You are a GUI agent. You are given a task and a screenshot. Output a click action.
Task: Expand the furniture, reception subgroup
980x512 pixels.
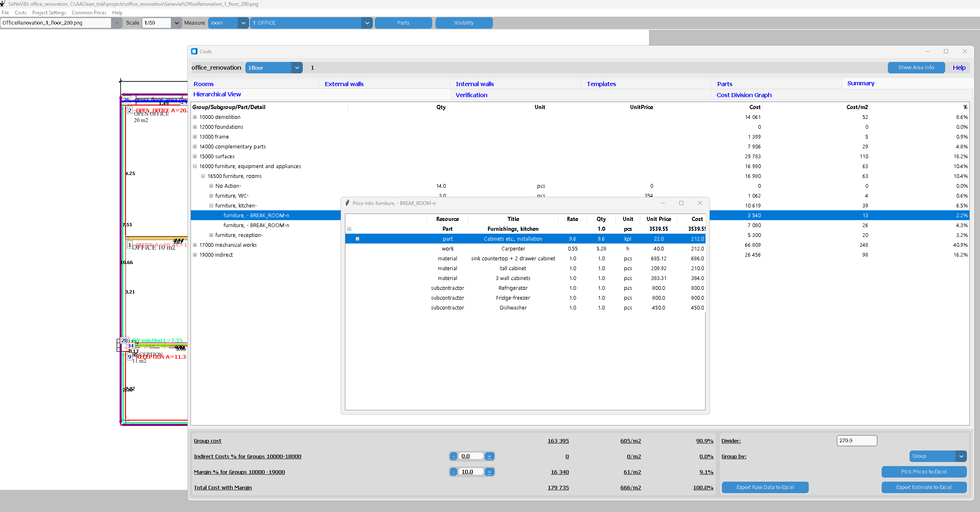pos(211,235)
